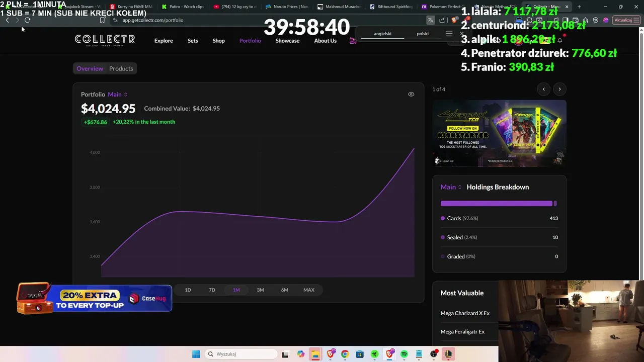Image resolution: width=644 pixels, height=362 pixels.
Task: Click the translate page icon in address bar
Action: (431, 20)
